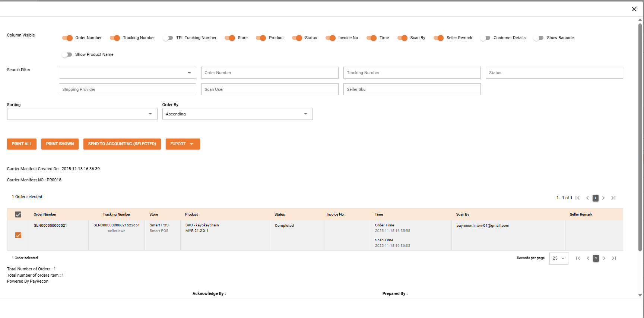Enable TPL Tracking Number column

coord(168,38)
